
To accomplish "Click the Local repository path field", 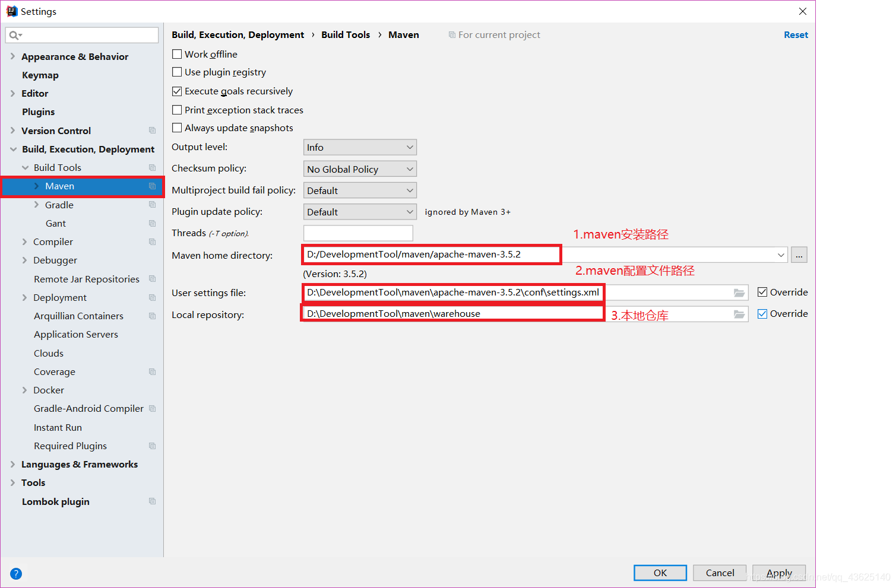I will tap(525, 314).
